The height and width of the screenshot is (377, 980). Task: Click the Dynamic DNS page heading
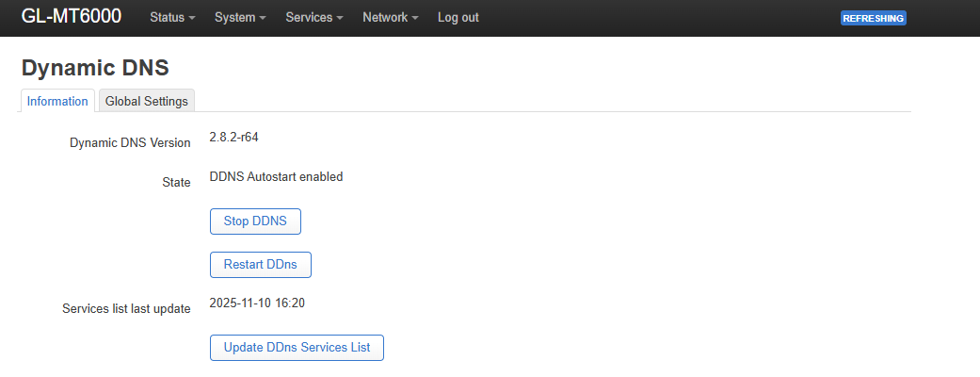(95, 68)
